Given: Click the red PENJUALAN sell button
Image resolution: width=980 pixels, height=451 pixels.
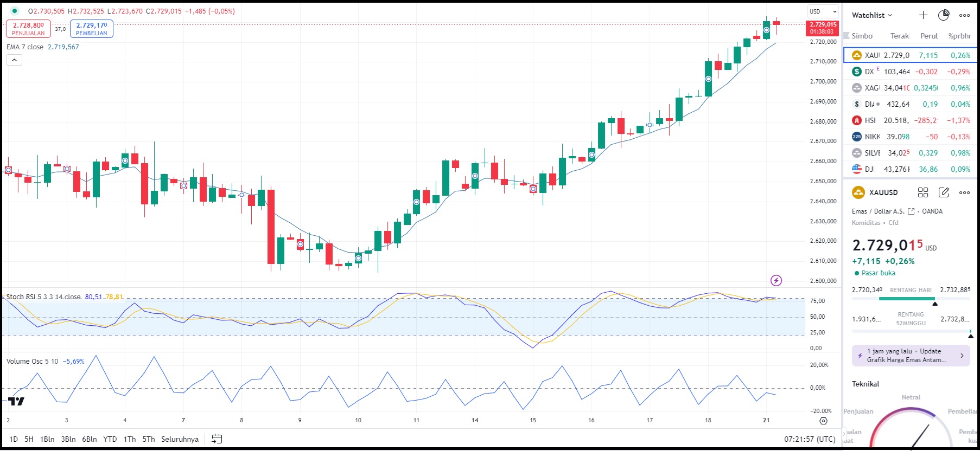Looking at the screenshot, I should tap(29, 29).
